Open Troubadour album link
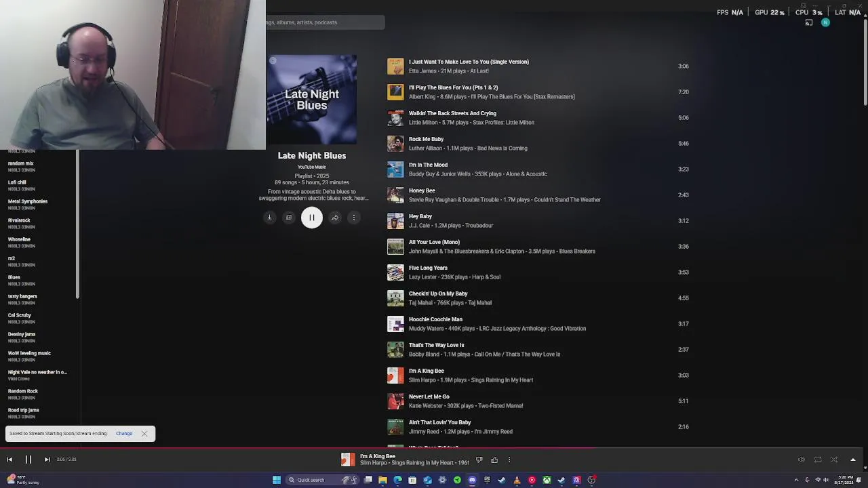 pos(479,226)
